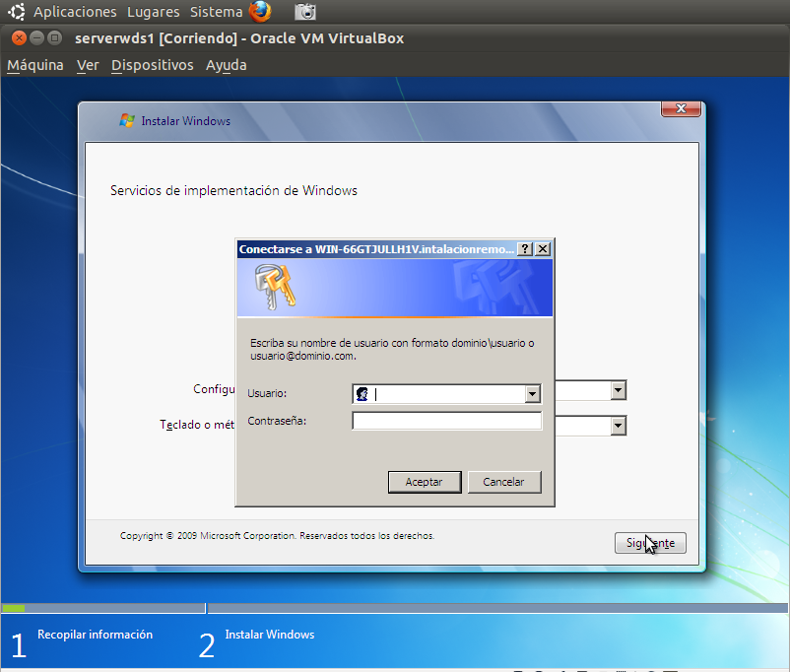Open Firefox from the top panel
This screenshot has height=672, width=790.
[260, 11]
